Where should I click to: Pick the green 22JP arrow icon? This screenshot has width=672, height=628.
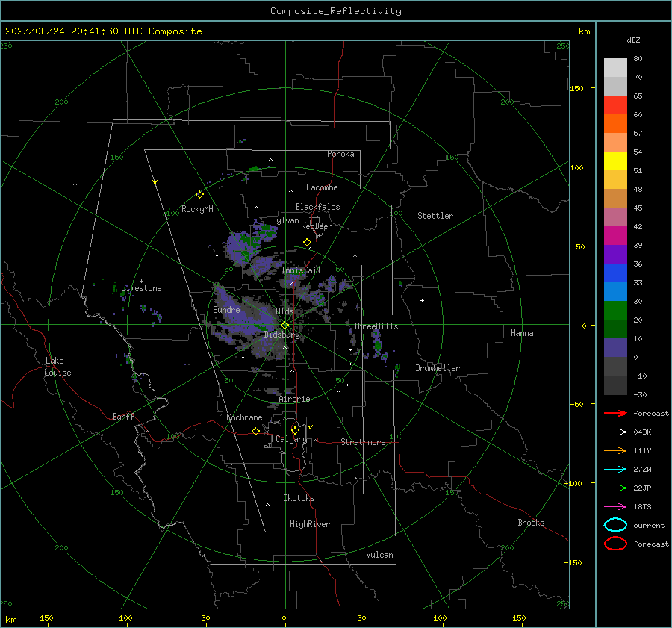(615, 488)
